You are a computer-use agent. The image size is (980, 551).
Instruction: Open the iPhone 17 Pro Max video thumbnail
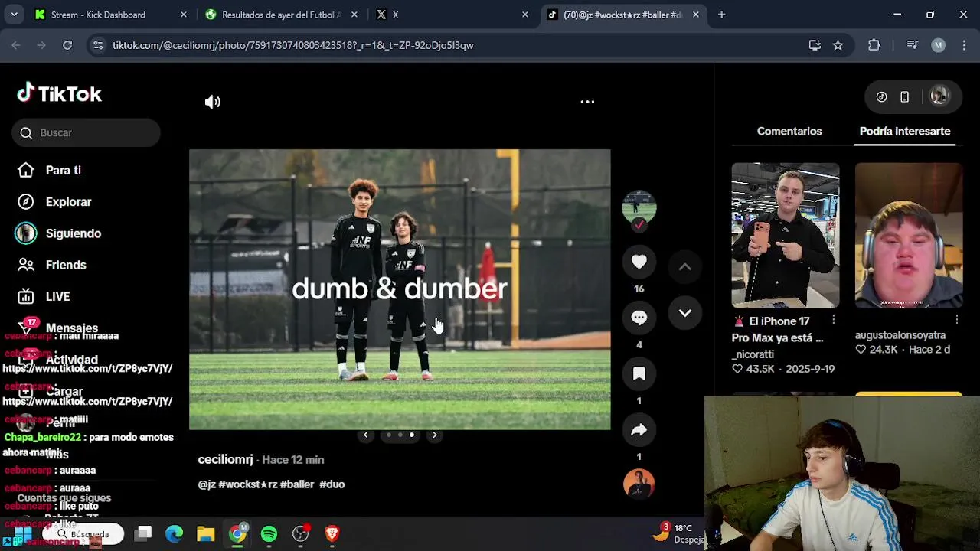[x=785, y=235]
